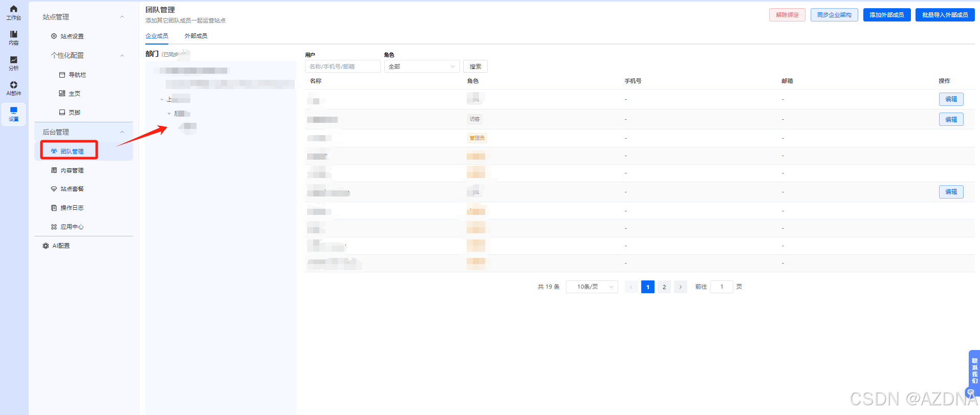Click the AI配置 gear icon
Viewport: 980px width, 415px height.
pyautogui.click(x=46, y=246)
